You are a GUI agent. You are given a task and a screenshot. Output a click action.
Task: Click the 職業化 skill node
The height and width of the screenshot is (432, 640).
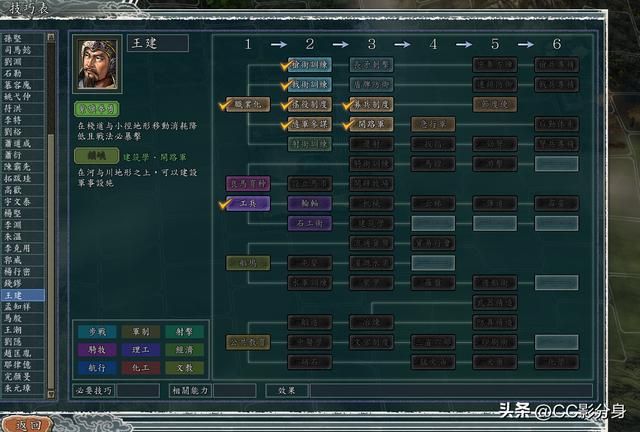coord(248,104)
